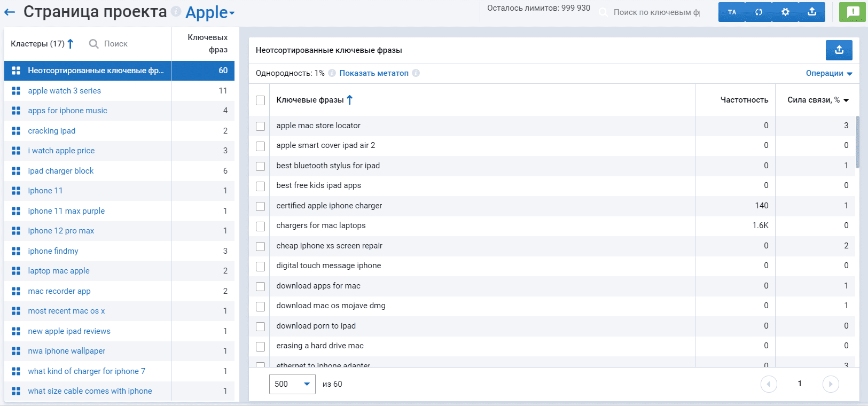Click the cluster search magnifier icon
Screen dimensions: 868x406
[93, 44]
